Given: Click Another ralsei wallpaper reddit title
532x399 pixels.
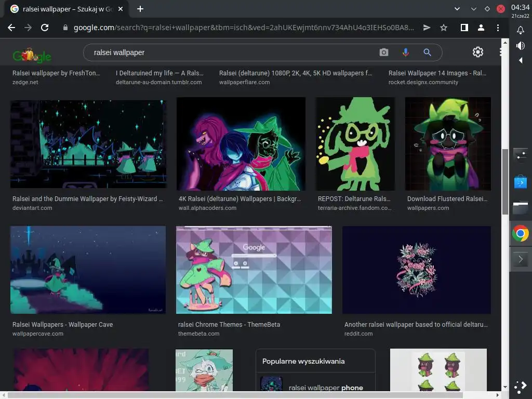Looking at the screenshot, I should (416, 324).
